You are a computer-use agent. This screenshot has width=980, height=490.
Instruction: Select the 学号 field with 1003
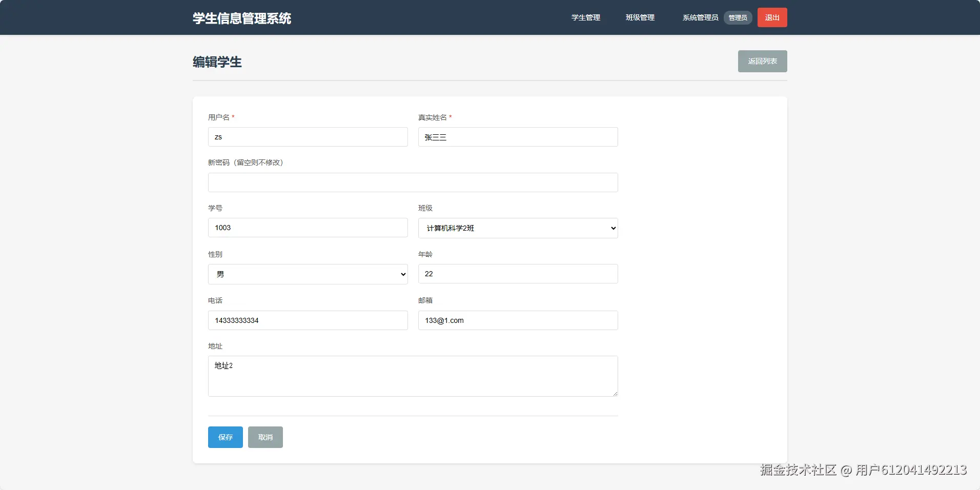(307, 227)
